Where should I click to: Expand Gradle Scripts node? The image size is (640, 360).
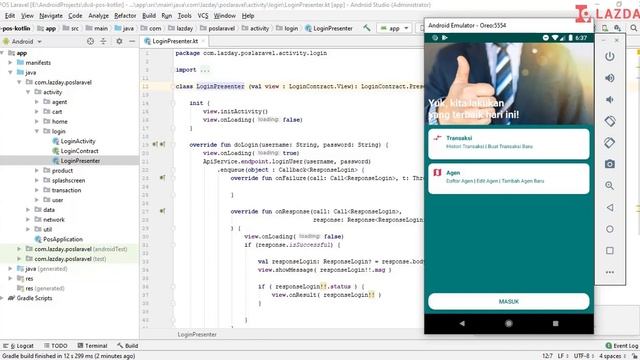point(2,298)
